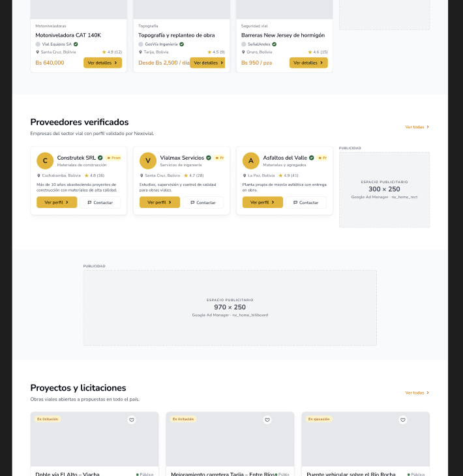The image size is (463, 476).
Task: Click location pin next to Tarija, Bolivia
Action: pyautogui.click(x=140, y=52)
